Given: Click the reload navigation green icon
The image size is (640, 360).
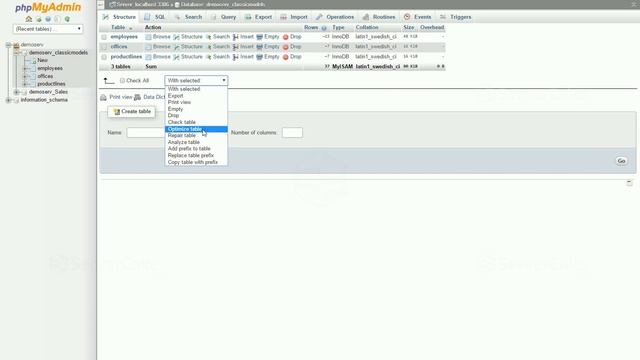Looking at the screenshot, I should click(x=67, y=19).
